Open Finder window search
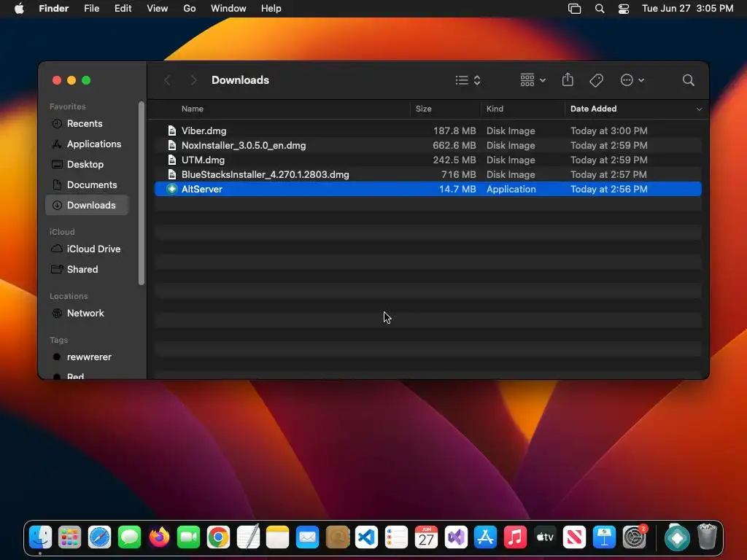This screenshot has height=560, width=747. (x=688, y=80)
